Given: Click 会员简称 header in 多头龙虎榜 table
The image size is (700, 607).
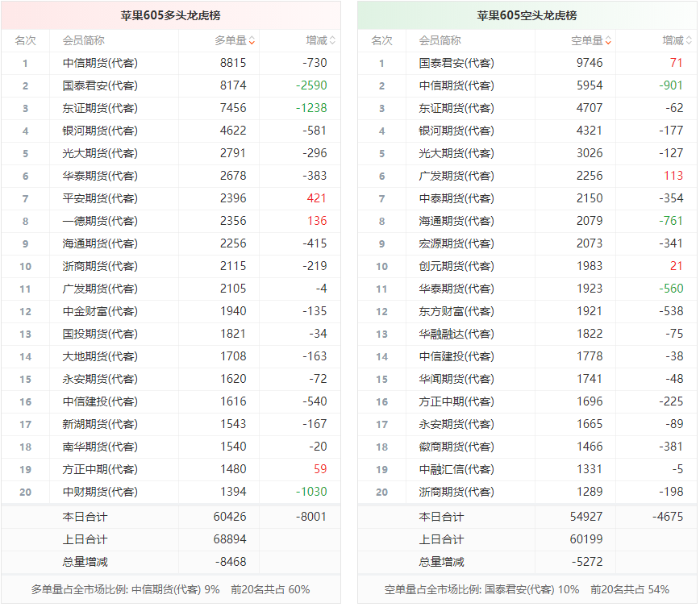Looking at the screenshot, I should click(84, 41).
